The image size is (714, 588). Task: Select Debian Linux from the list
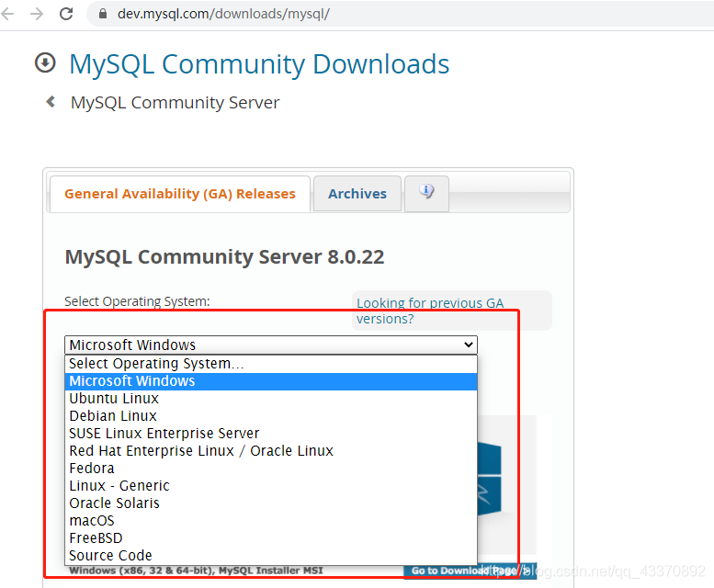[x=271, y=416]
